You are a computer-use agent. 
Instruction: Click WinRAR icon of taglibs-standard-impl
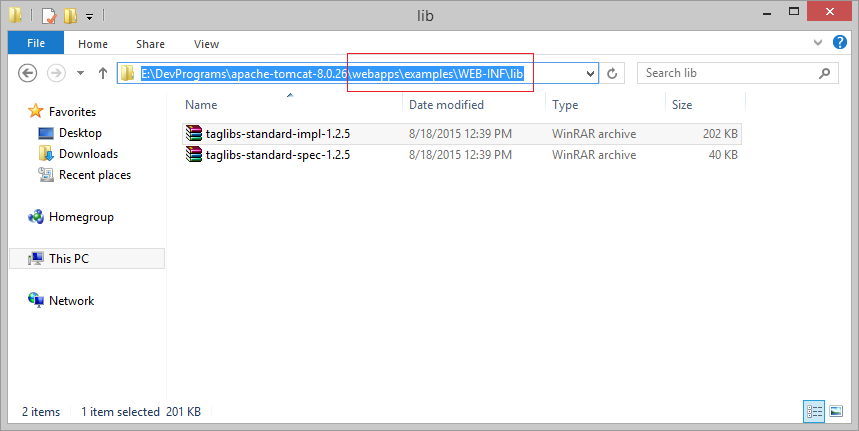[x=194, y=133]
